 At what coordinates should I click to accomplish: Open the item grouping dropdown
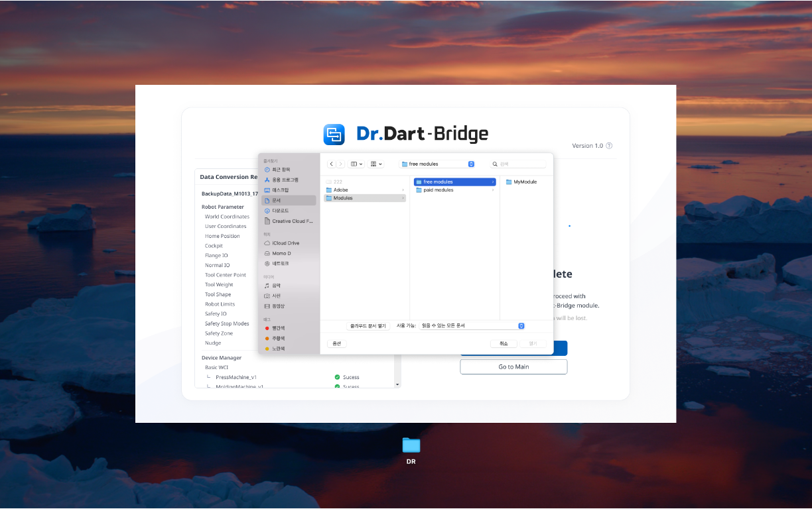376,164
